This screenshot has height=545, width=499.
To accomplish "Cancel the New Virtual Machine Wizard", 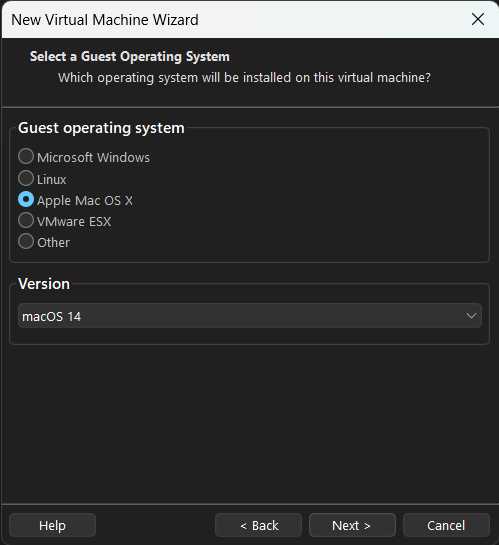I will point(446,525).
